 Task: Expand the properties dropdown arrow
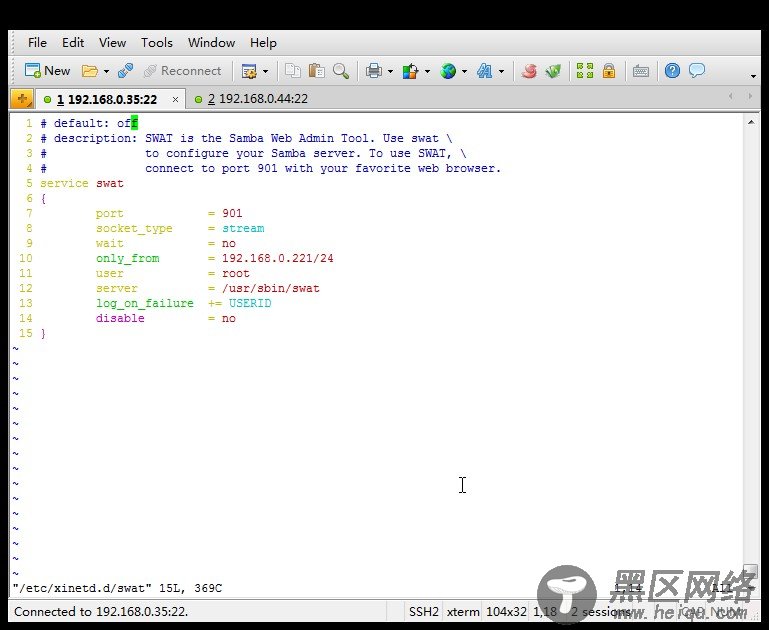click(265, 72)
